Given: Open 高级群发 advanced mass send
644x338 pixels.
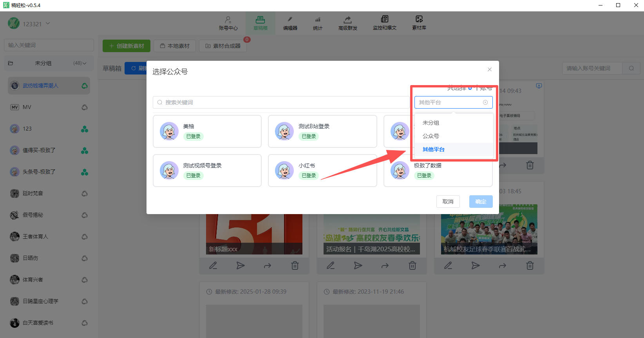Looking at the screenshot, I should click(347, 23).
